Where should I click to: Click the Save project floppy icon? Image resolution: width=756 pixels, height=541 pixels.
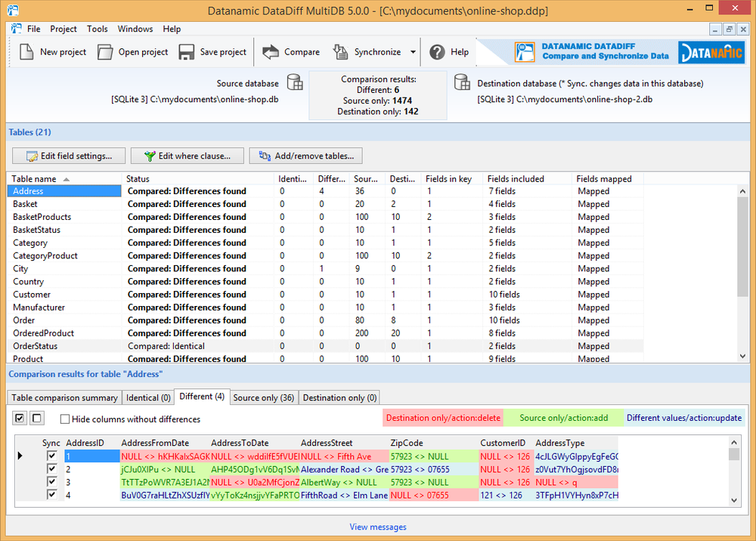pos(187,52)
